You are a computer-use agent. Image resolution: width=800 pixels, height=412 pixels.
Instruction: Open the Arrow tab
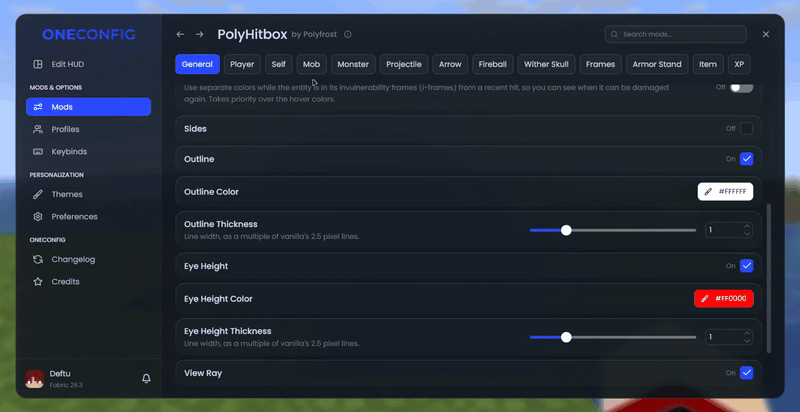451,64
